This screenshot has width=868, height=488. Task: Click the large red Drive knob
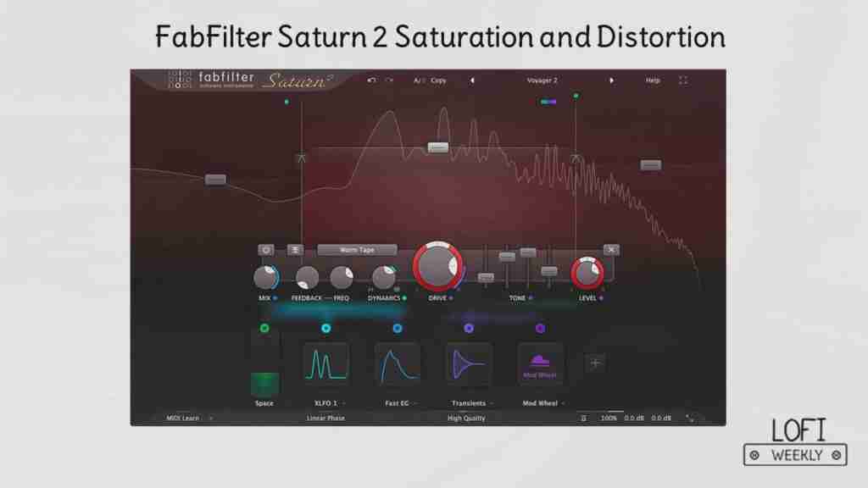(x=439, y=269)
